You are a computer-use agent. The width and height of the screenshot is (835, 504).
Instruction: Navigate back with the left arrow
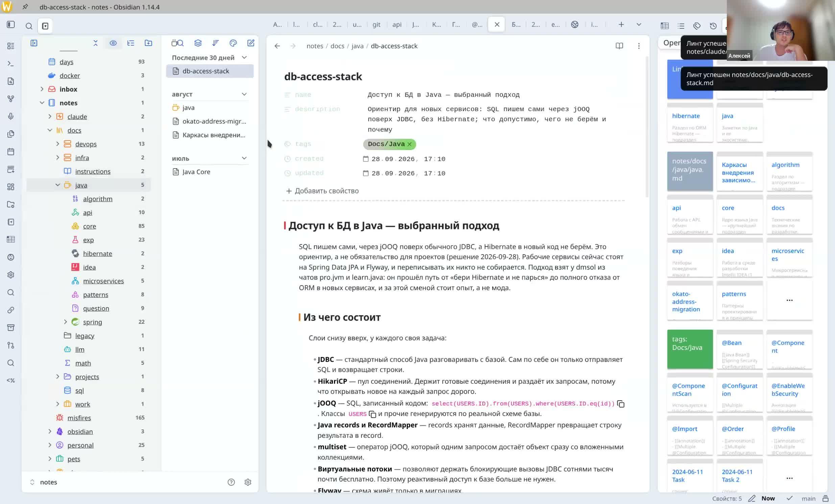(x=277, y=46)
